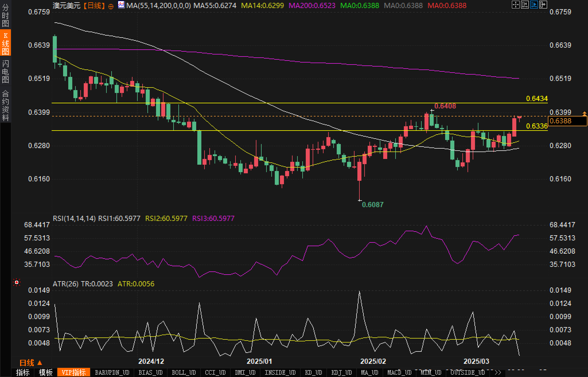The width and height of the screenshot is (588, 377).
Task: Click the 【日线】 period label in the title
Action: 94,5
